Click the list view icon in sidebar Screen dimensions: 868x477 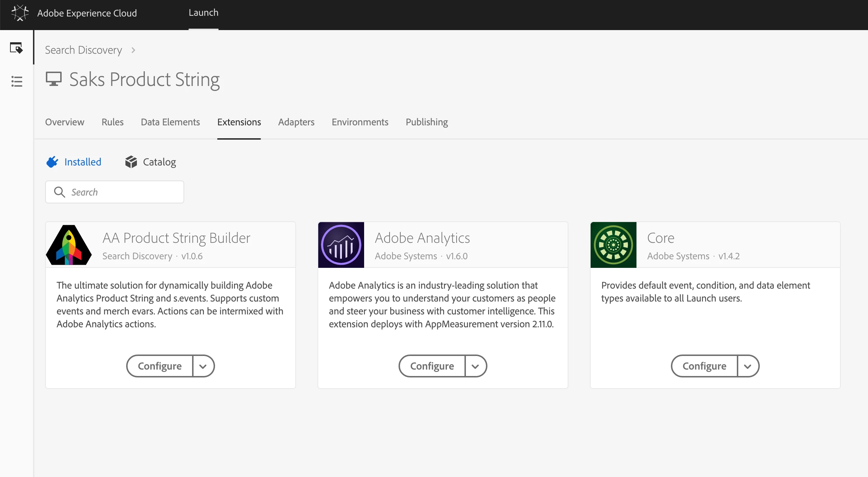pyautogui.click(x=16, y=81)
